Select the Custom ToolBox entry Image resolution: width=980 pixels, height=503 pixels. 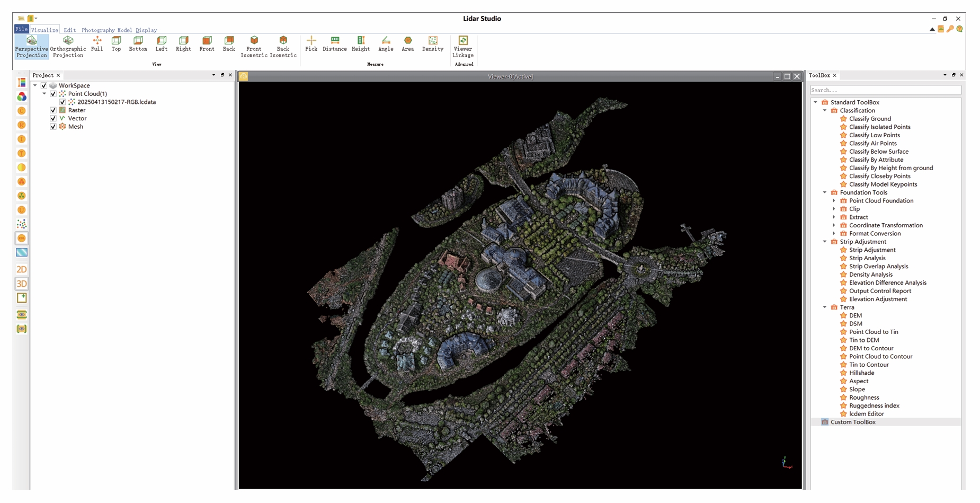point(853,422)
